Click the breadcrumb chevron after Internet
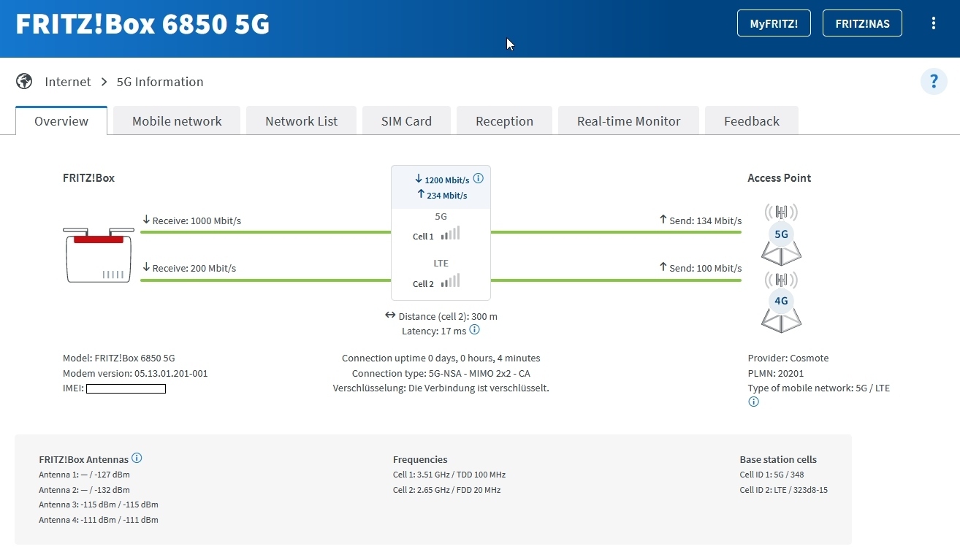Image resolution: width=960 pixels, height=560 pixels. [x=104, y=82]
